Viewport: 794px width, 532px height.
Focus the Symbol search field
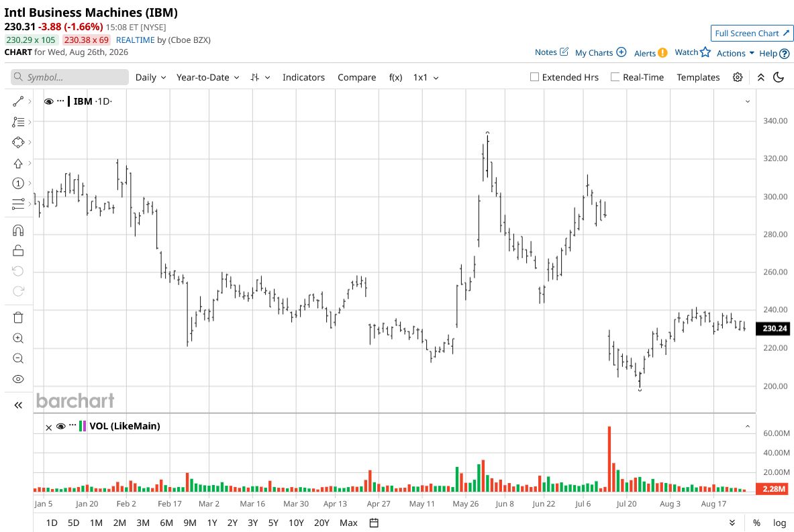point(70,77)
